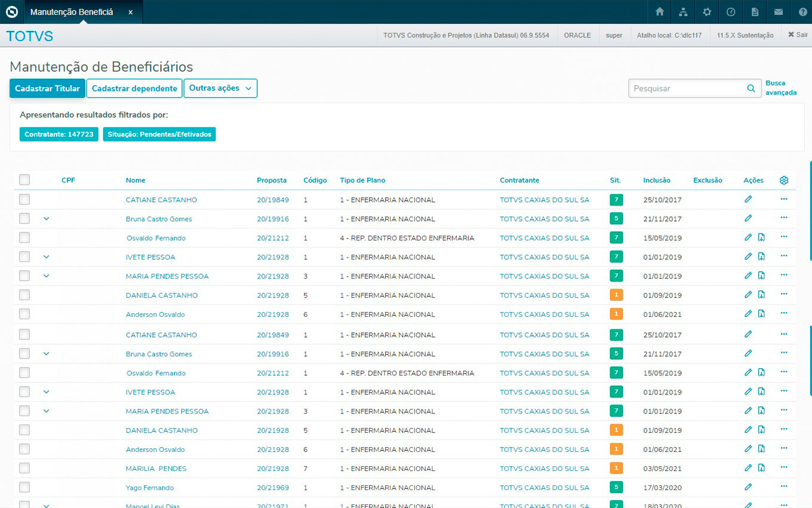Click the edit pencil for MARILIA PENDES

pos(748,468)
